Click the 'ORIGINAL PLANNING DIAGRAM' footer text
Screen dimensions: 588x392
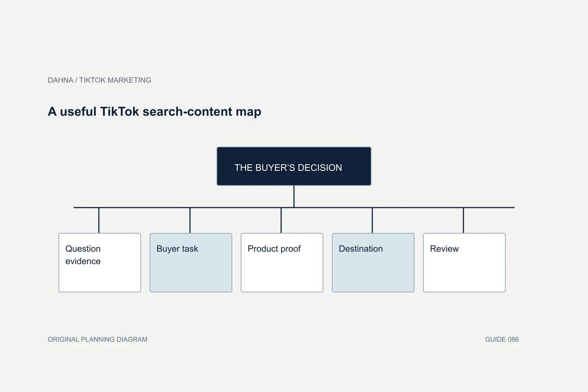pyautogui.click(x=97, y=339)
